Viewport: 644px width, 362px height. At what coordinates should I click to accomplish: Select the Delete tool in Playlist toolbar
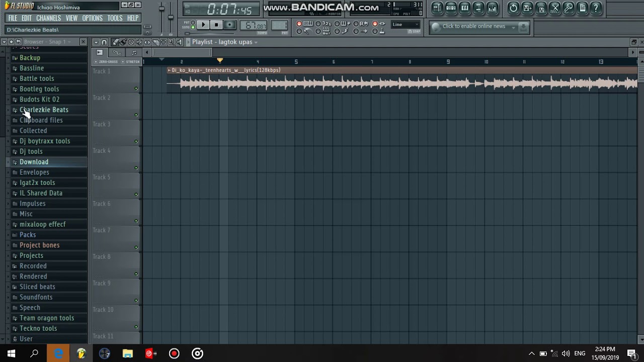pyautogui.click(x=131, y=42)
